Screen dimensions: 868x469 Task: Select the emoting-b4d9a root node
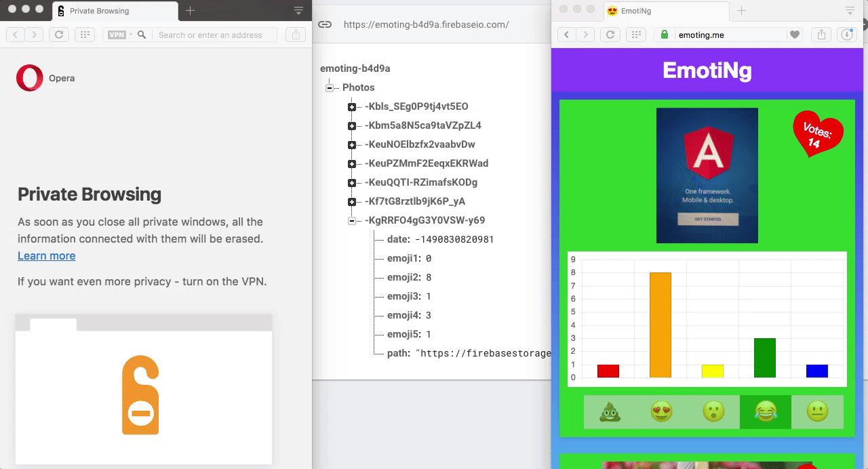pos(355,68)
